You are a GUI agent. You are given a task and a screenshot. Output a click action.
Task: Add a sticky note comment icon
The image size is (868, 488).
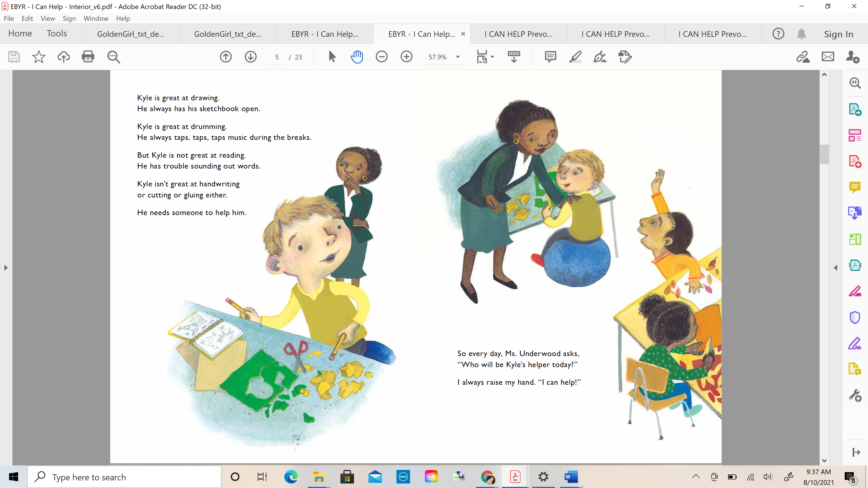550,56
